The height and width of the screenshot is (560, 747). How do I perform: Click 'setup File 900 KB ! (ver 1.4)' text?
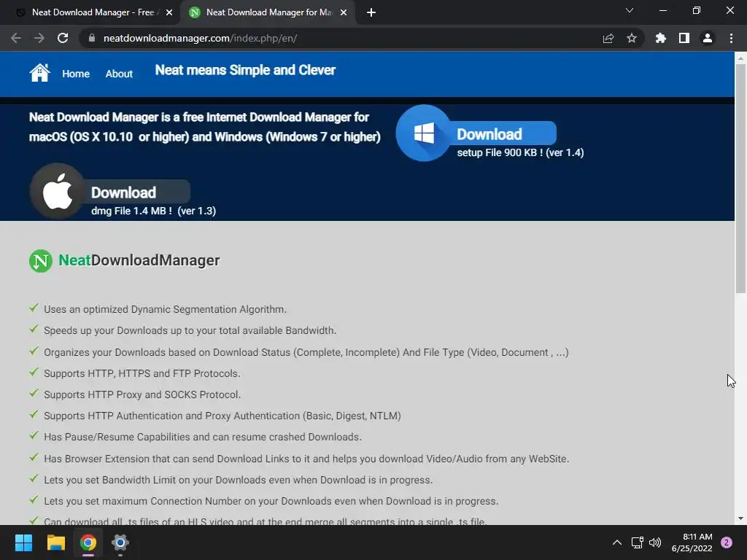(520, 152)
